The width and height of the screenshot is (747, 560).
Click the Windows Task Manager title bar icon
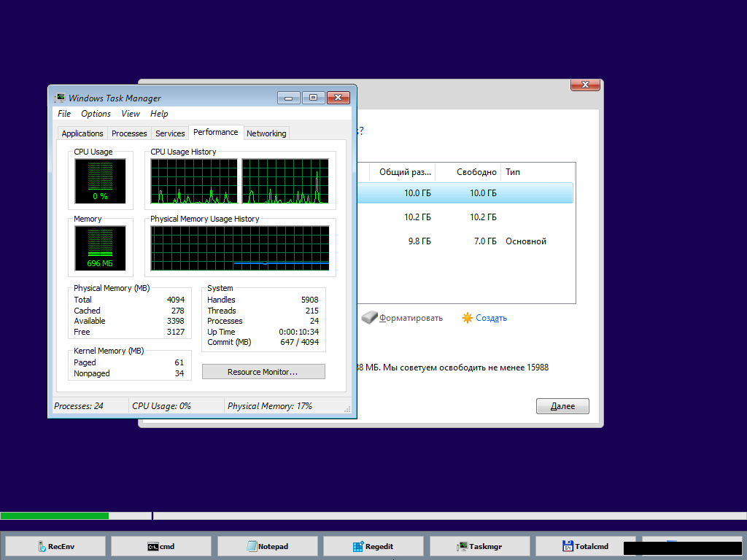tap(60, 98)
